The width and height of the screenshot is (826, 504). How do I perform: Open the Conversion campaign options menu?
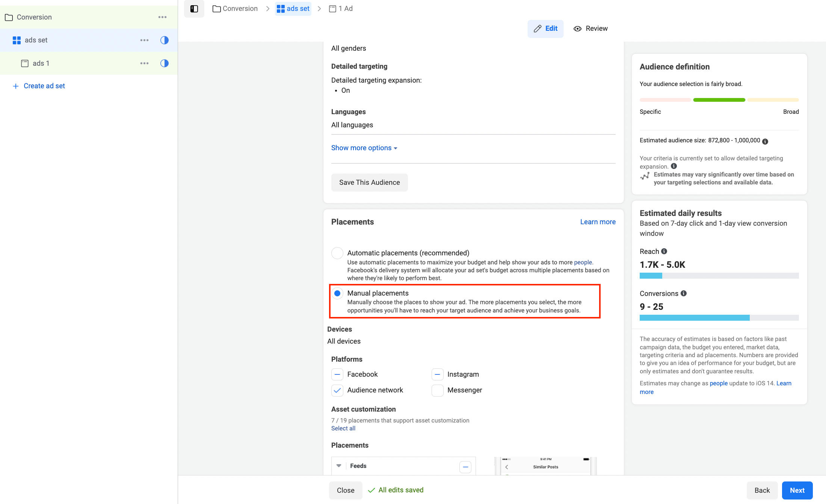pos(162,17)
